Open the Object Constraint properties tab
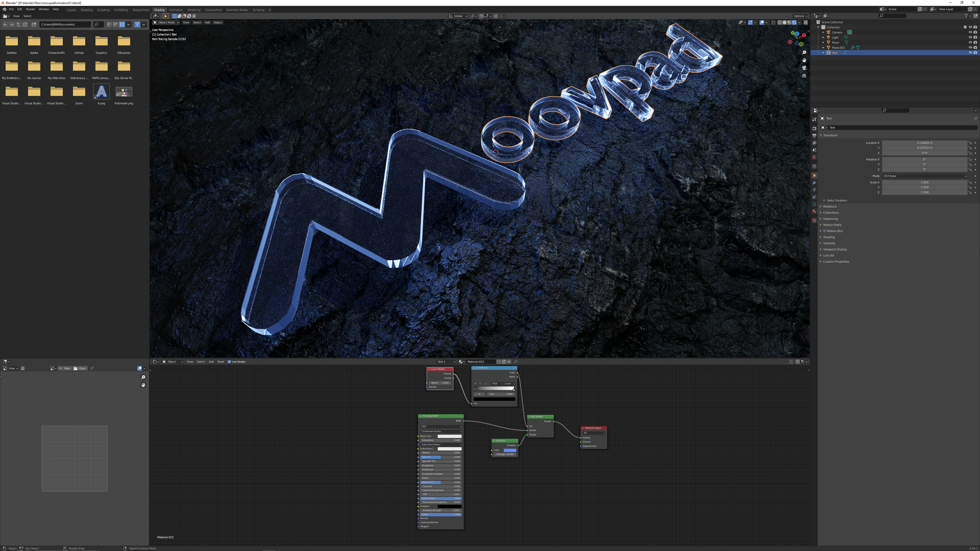This screenshot has width=980, height=551. pyautogui.click(x=814, y=197)
